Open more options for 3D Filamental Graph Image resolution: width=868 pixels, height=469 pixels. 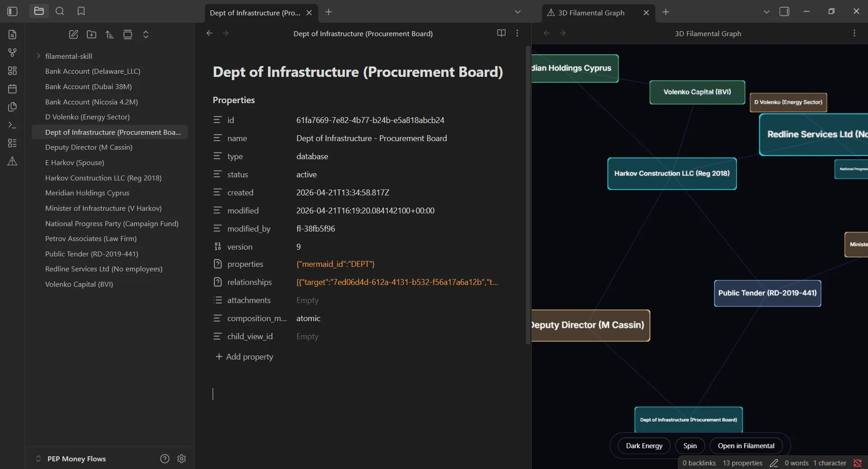(x=854, y=33)
